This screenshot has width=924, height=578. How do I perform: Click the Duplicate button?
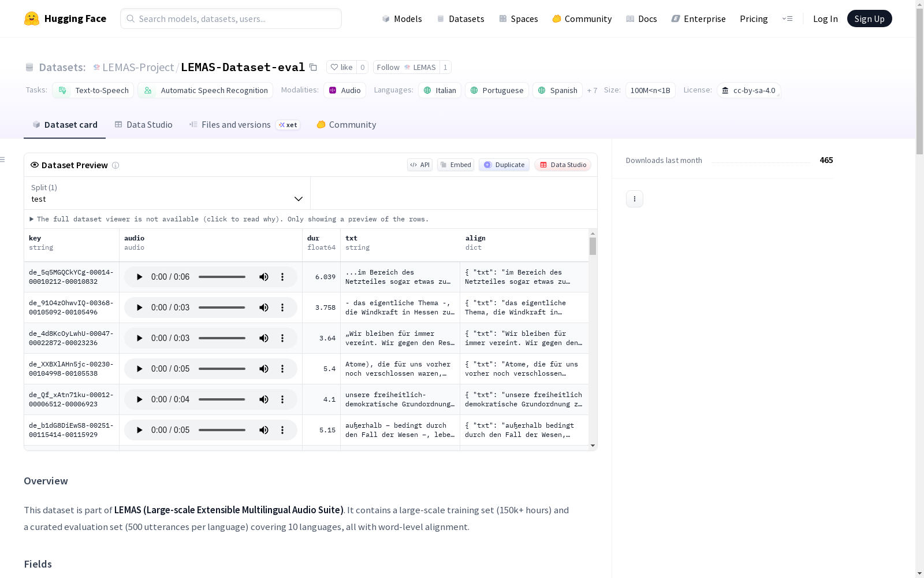pos(504,165)
